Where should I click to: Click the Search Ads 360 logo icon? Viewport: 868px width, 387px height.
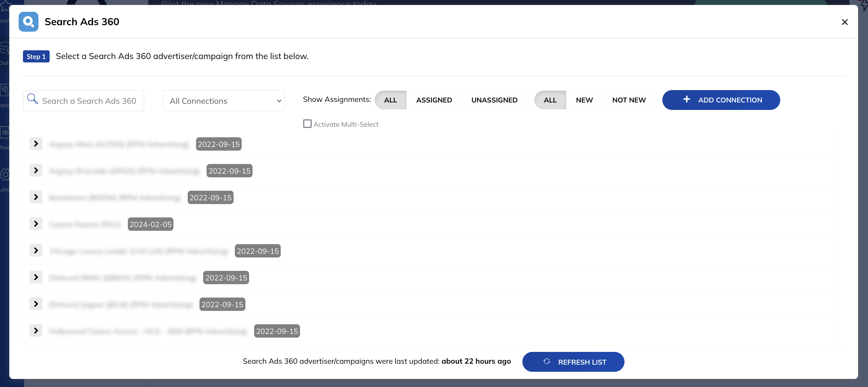tap(28, 22)
